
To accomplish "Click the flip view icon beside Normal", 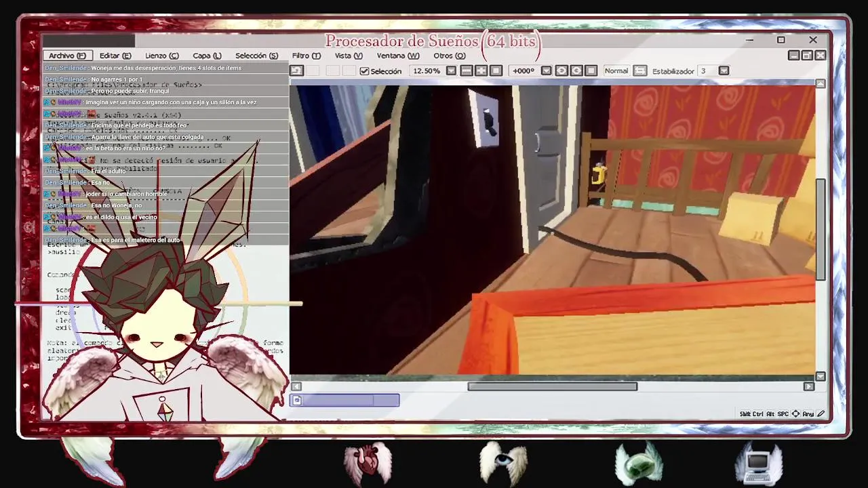I will [x=640, y=70].
